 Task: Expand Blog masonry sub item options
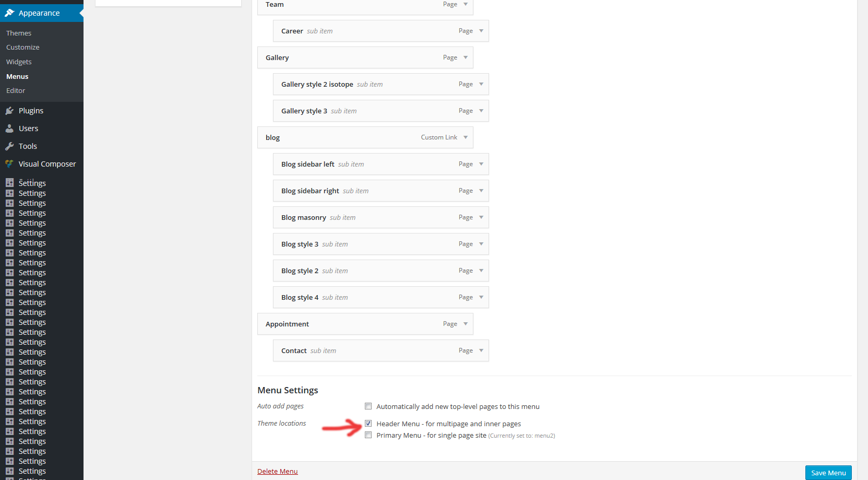tap(481, 217)
